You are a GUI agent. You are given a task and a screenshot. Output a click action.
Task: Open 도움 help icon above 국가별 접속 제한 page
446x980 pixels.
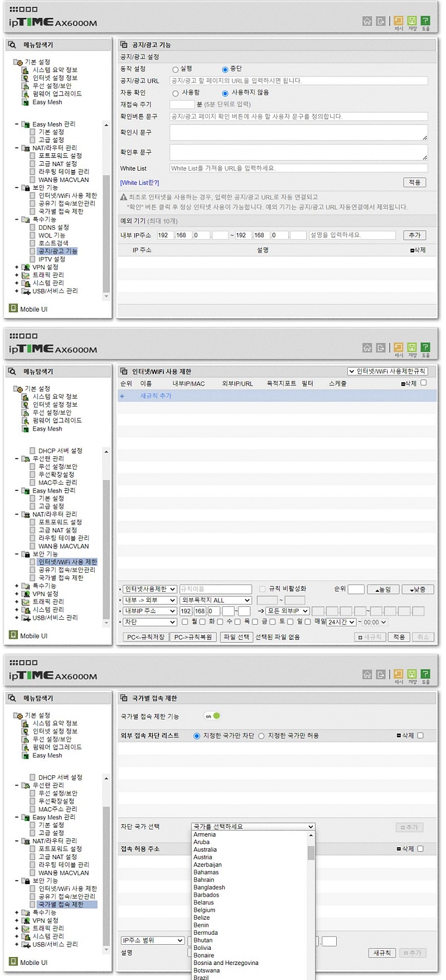[x=425, y=674]
